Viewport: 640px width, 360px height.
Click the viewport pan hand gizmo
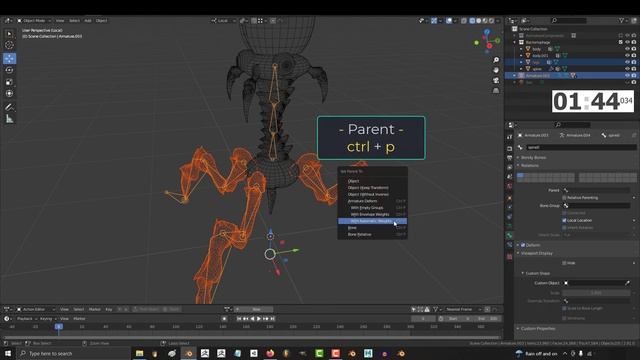496,70
